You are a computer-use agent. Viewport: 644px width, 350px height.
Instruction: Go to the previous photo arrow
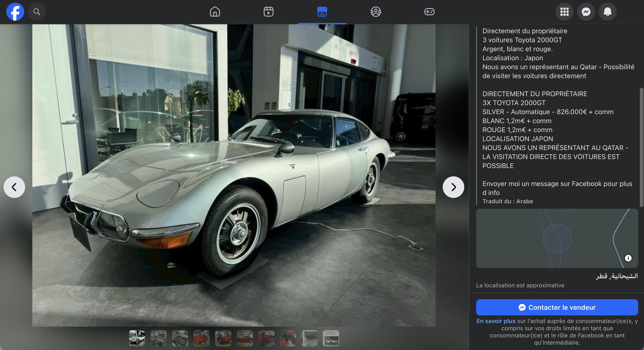tap(14, 187)
